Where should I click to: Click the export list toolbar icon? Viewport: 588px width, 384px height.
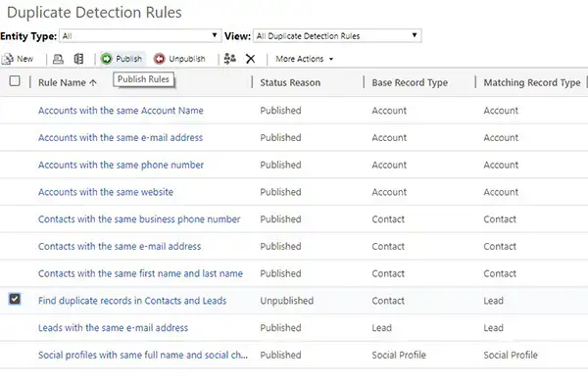pyautogui.click(x=78, y=59)
